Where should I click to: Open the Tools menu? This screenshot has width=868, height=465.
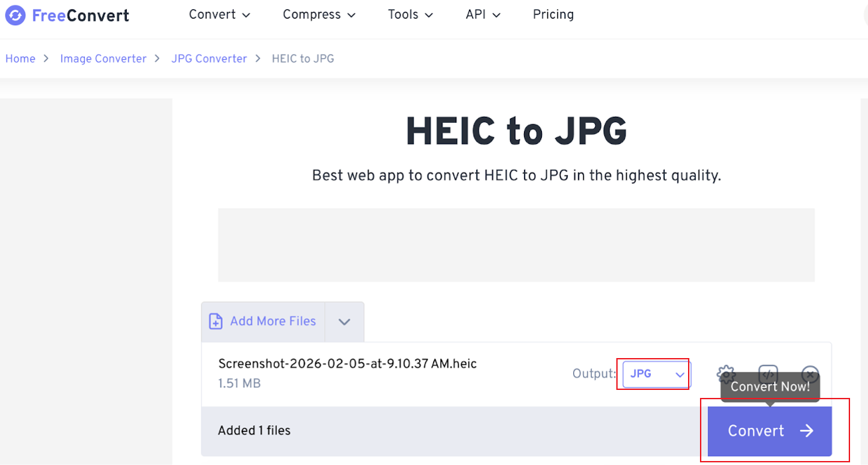click(410, 14)
